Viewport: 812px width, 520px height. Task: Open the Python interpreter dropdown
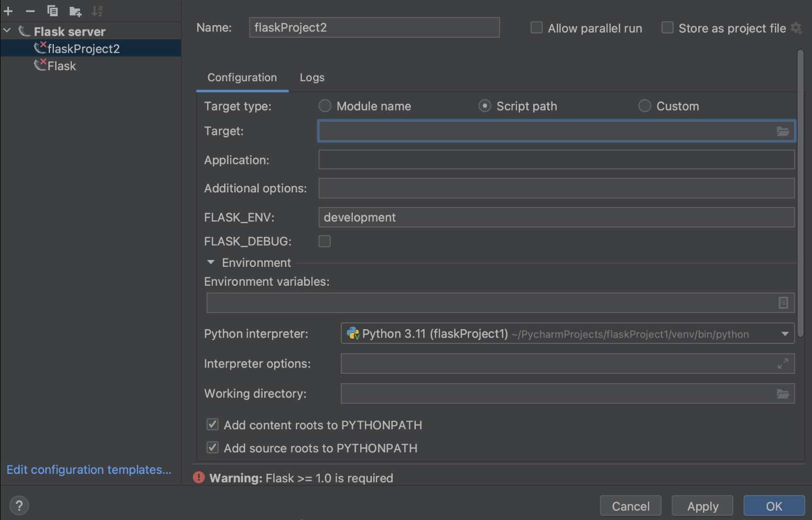pyautogui.click(x=785, y=333)
